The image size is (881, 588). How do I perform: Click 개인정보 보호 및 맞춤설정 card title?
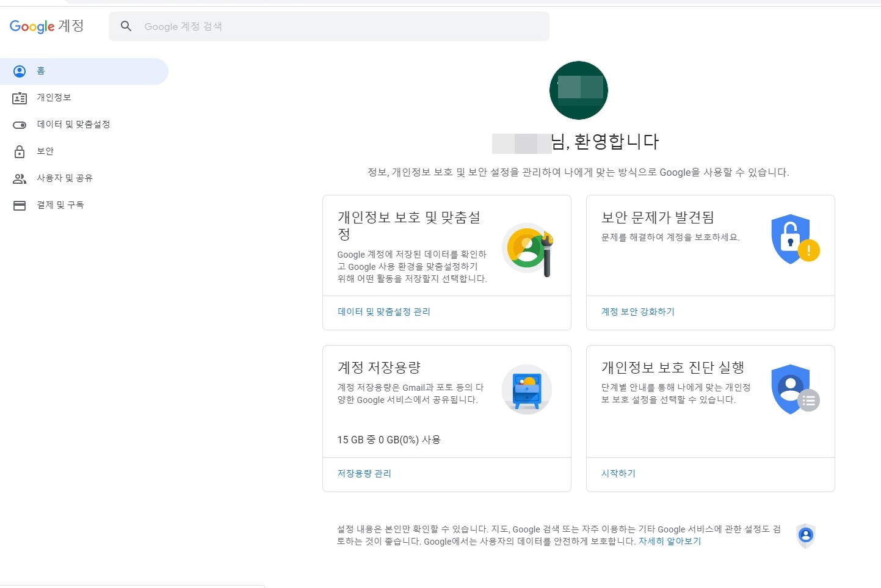point(409,226)
